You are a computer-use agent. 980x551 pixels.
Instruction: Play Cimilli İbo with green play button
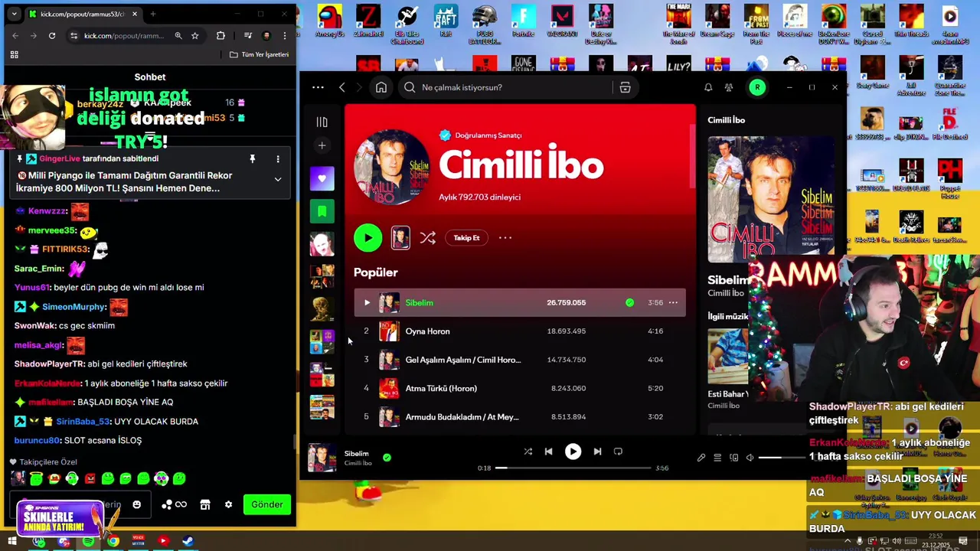(x=368, y=237)
